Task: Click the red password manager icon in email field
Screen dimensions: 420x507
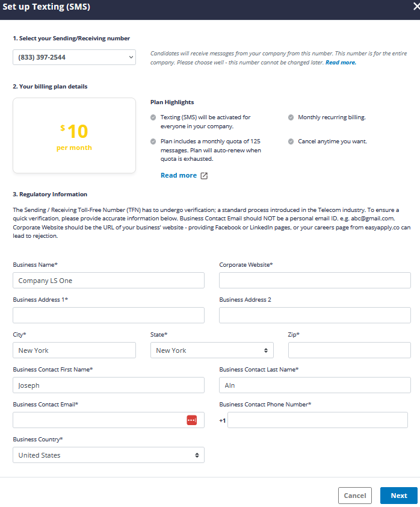Action: coord(192,420)
